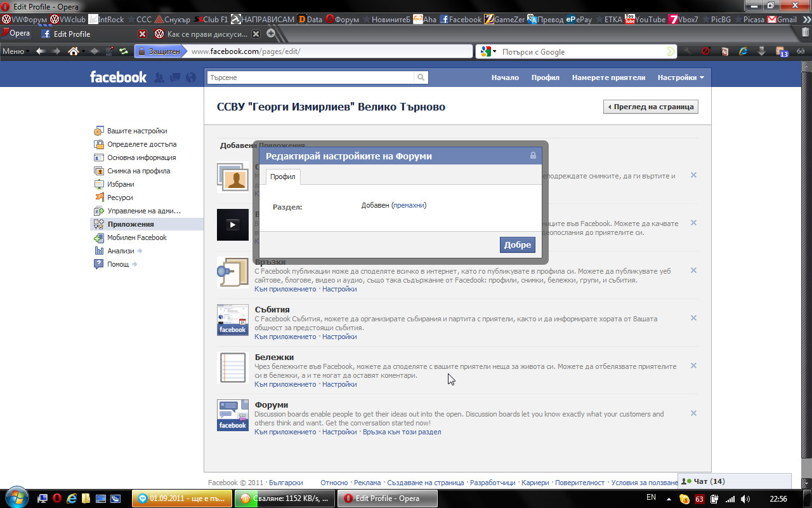Open the VWclub bookmark

[68, 19]
